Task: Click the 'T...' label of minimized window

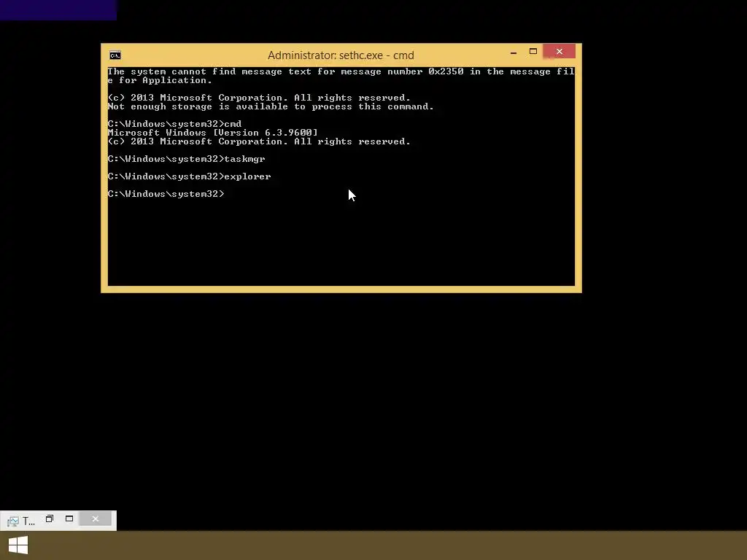Action: click(28, 521)
